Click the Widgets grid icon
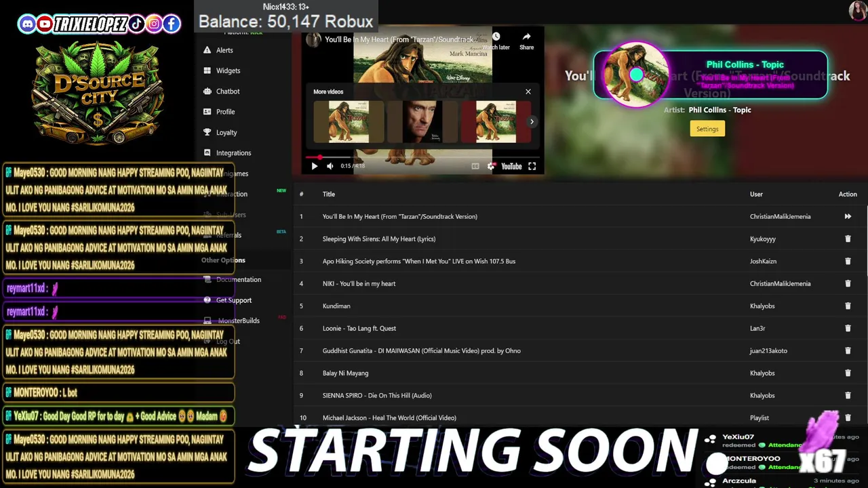The width and height of the screenshot is (868, 488). (x=208, y=70)
